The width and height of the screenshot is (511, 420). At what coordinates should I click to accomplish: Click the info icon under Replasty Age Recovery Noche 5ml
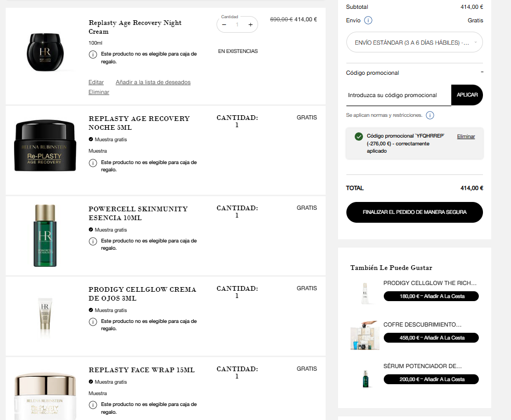tap(93, 163)
